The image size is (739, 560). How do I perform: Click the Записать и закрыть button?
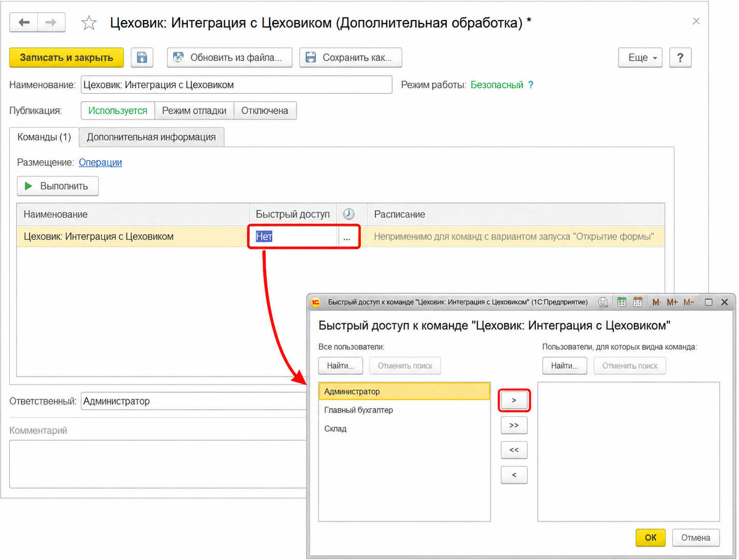coord(67,57)
